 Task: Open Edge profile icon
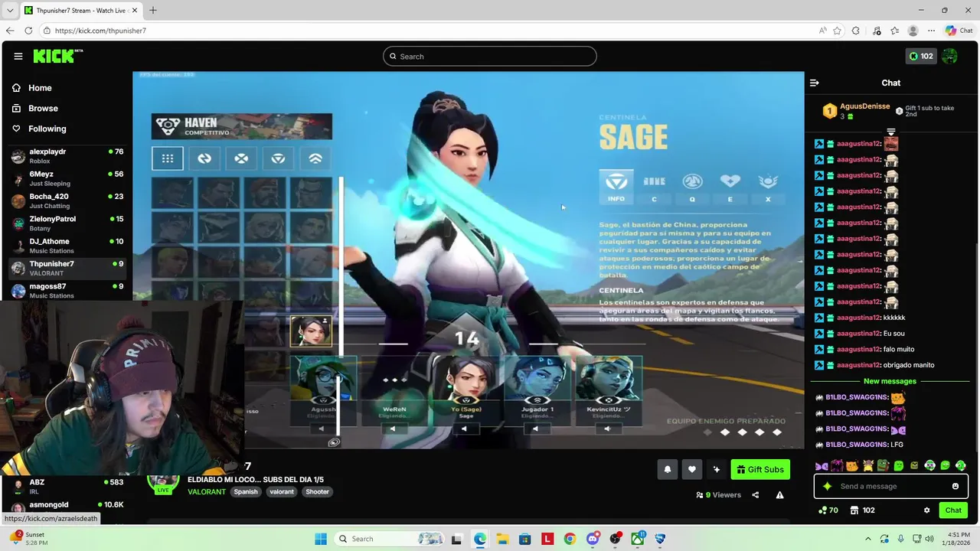click(x=913, y=31)
